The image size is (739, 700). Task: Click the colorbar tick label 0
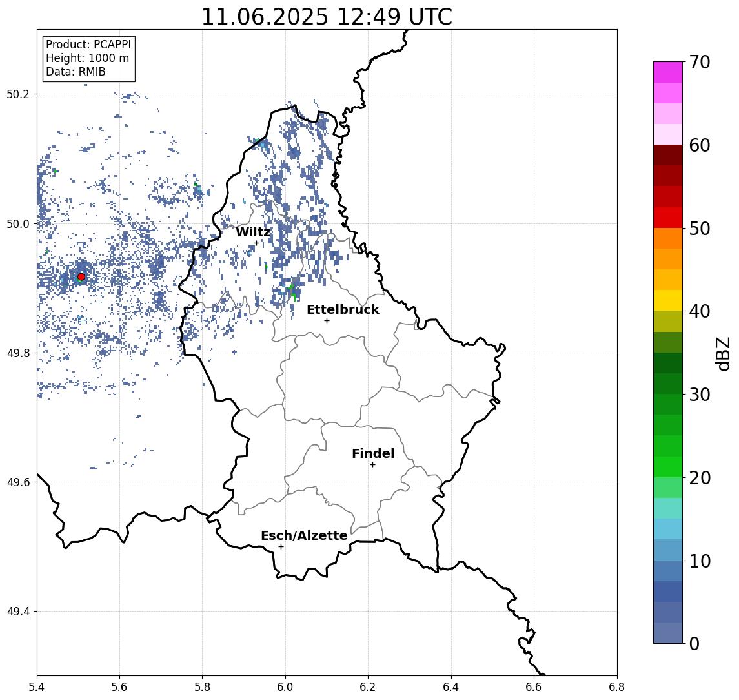(694, 643)
